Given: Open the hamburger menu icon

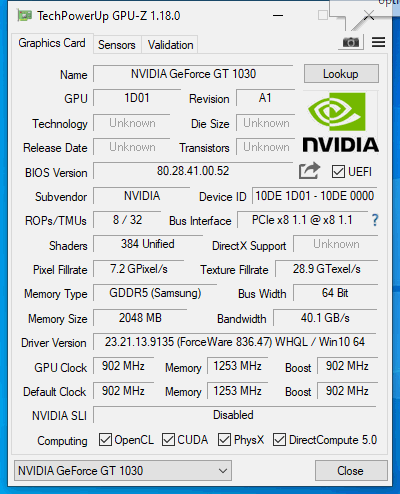Looking at the screenshot, I should 378,42.
